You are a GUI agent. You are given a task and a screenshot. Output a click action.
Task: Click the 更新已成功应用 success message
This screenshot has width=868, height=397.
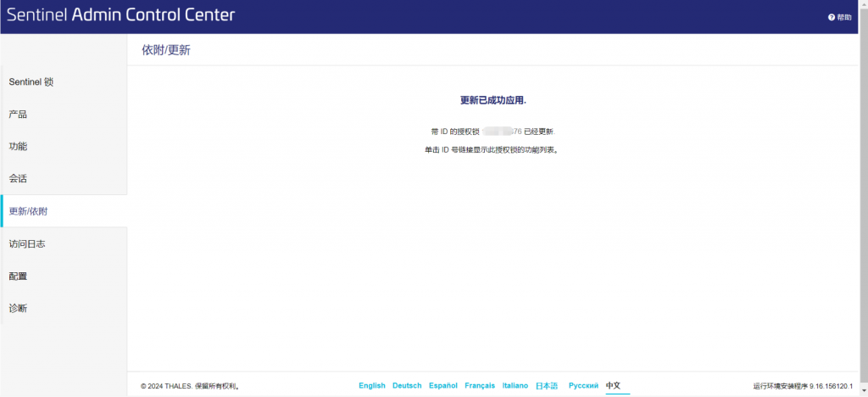pyautogui.click(x=493, y=101)
